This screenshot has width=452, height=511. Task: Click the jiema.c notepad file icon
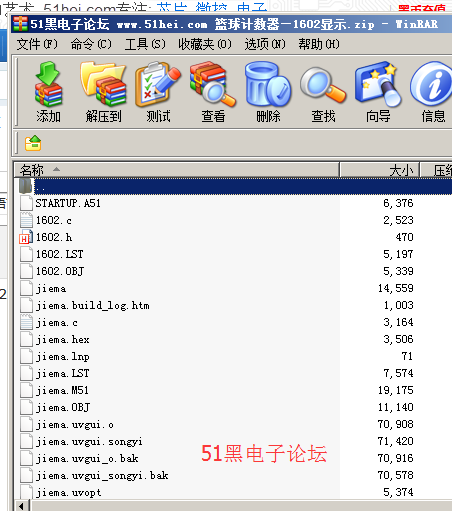[x=26, y=323]
